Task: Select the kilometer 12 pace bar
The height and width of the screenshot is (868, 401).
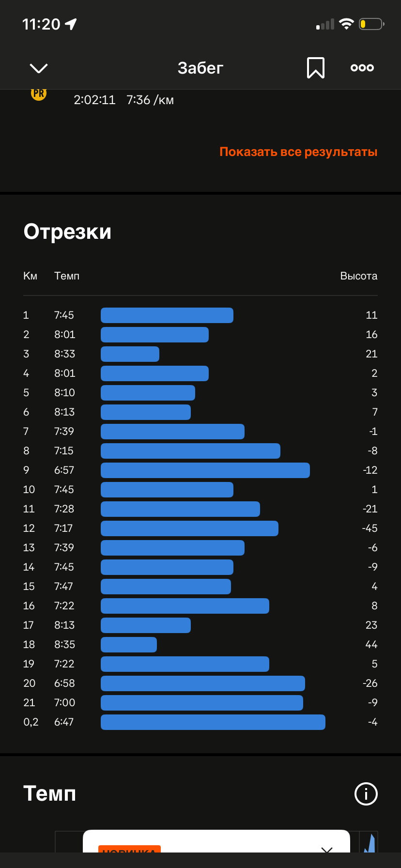Action: pos(189,528)
